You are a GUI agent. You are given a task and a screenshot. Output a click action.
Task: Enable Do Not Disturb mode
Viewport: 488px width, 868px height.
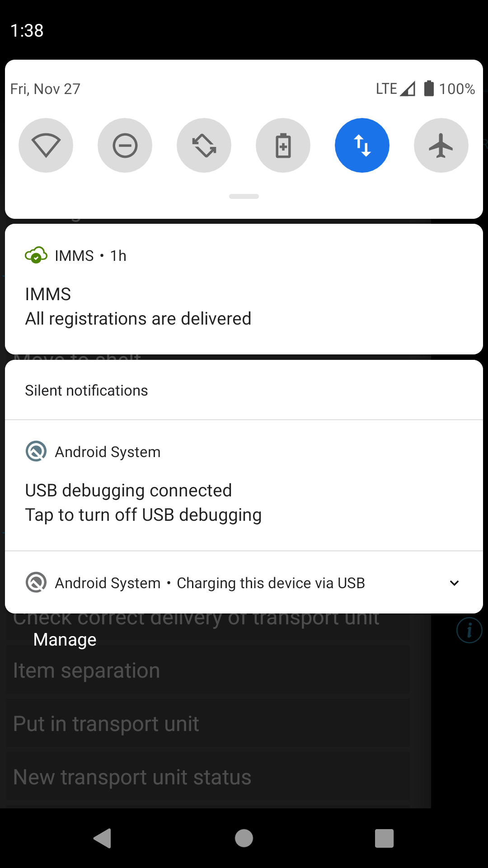125,146
